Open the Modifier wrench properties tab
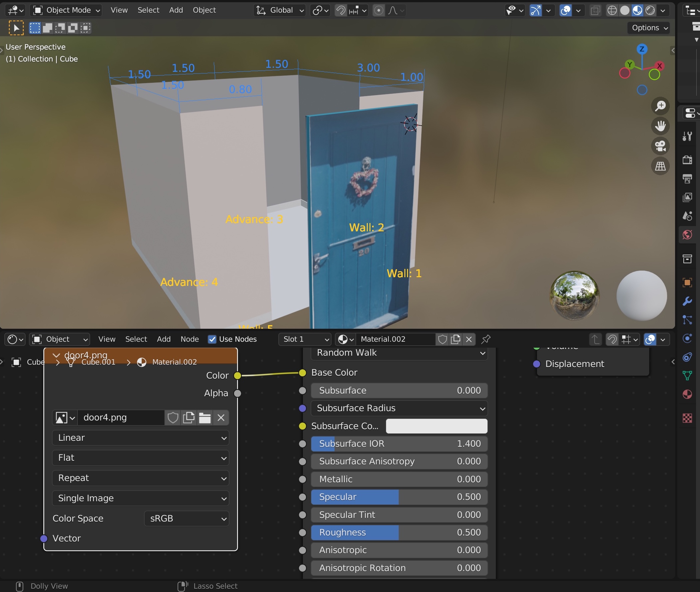 pyautogui.click(x=687, y=301)
